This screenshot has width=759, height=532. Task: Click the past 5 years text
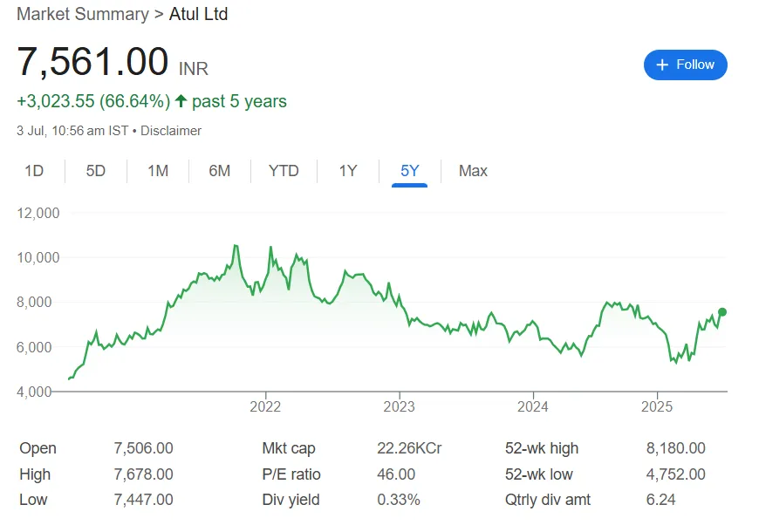pyautogui.click(x=239, y=101)
